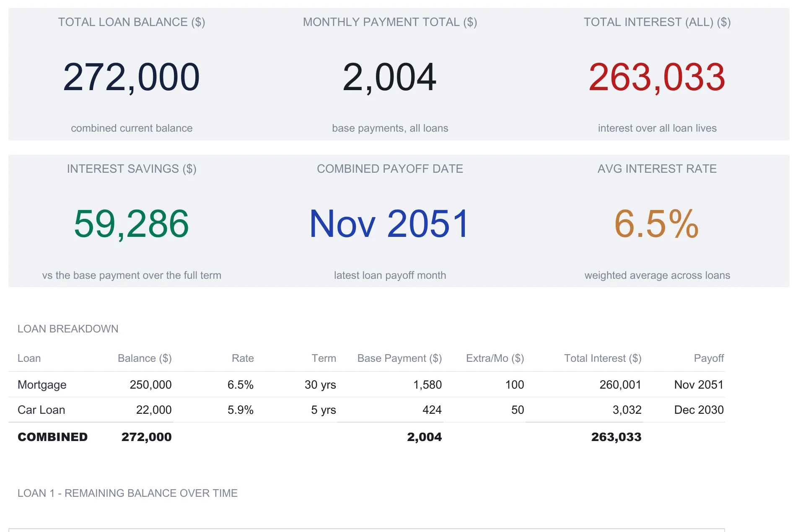The width and height of the screenshot is (798, 532).
Task: Click the Mortgage total interest cell 260,001
Action: click(620, 385)
